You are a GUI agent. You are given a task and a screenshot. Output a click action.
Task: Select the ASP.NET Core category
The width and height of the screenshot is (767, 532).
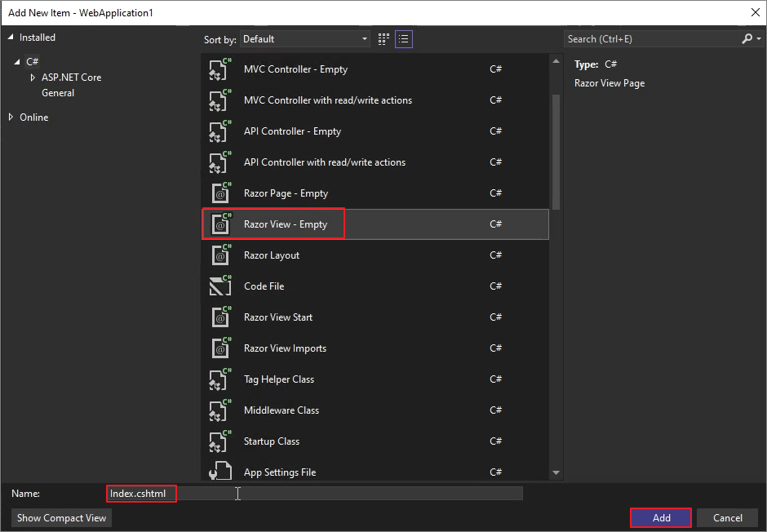[72, 78]
